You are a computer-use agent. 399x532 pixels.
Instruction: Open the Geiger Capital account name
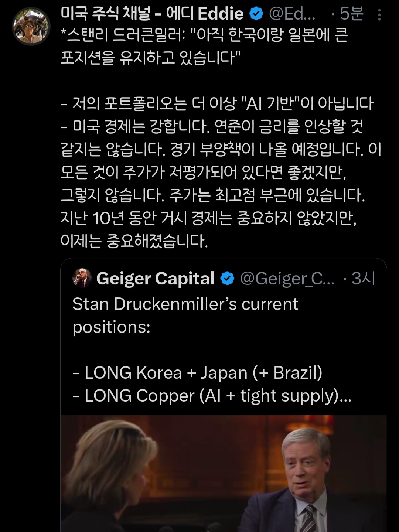155,279
